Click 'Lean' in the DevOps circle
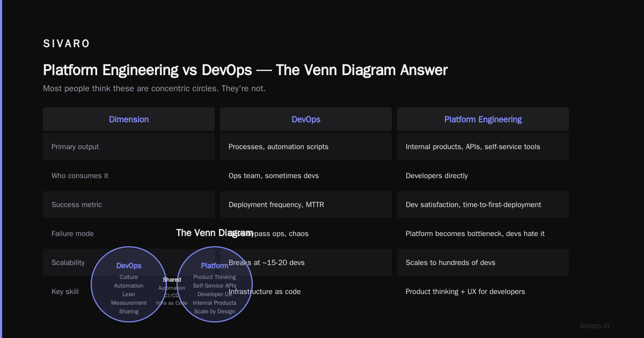 (x=129, y=294)
